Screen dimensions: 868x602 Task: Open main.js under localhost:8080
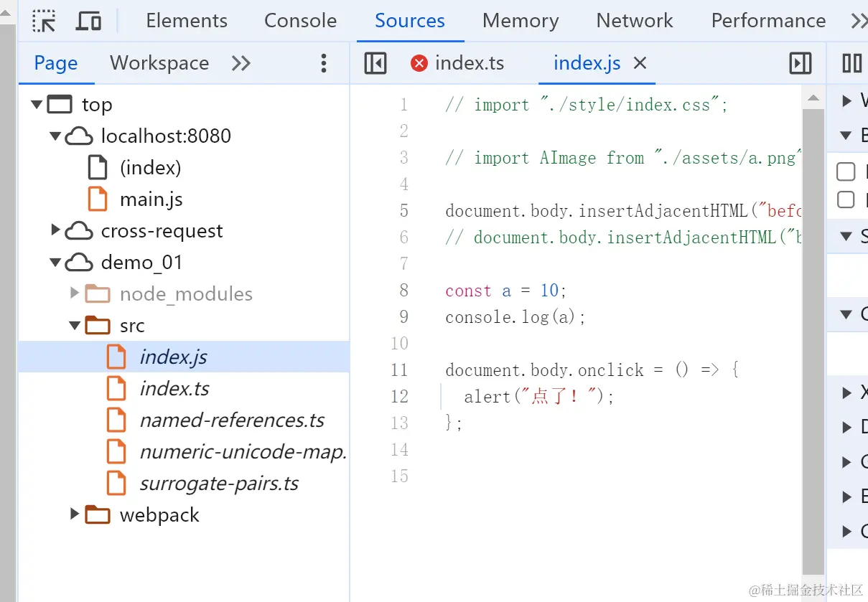click(151, 199)
